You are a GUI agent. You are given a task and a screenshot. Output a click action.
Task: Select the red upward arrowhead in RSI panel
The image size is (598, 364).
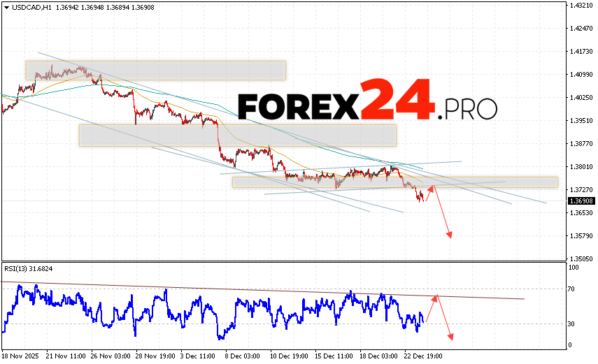click(x=435, y=298)
